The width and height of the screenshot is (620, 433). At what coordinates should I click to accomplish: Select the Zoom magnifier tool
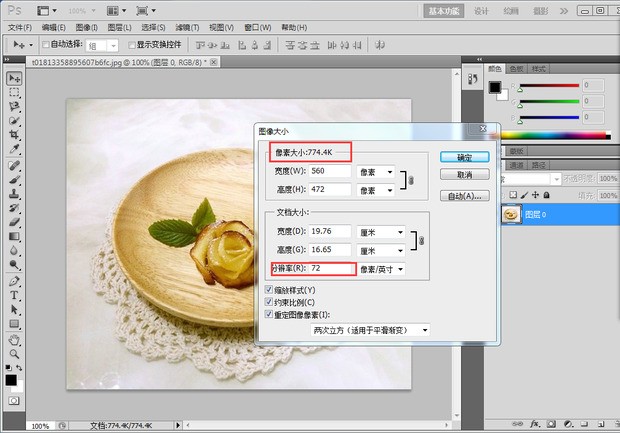pos(14,353)
